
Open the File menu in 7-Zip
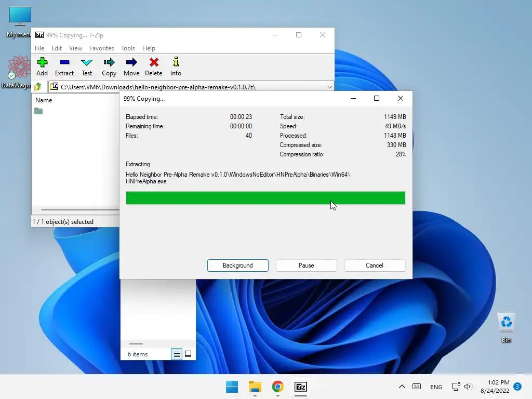coord(39,48)
